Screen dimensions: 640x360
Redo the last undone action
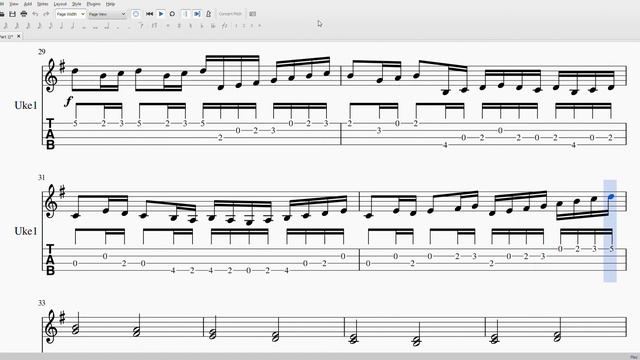point(46,14)
